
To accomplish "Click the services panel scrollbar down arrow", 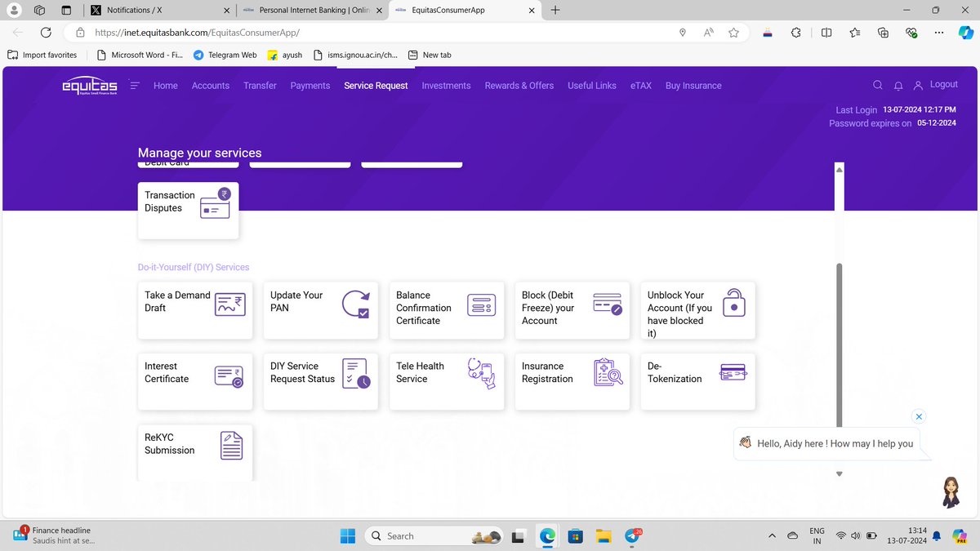I will (x=839, y=473).
